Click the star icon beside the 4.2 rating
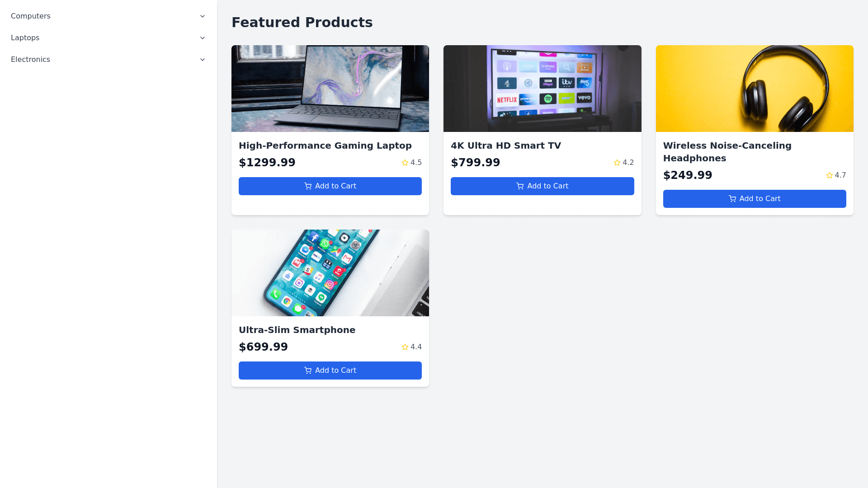 click(x=617, y=163)
